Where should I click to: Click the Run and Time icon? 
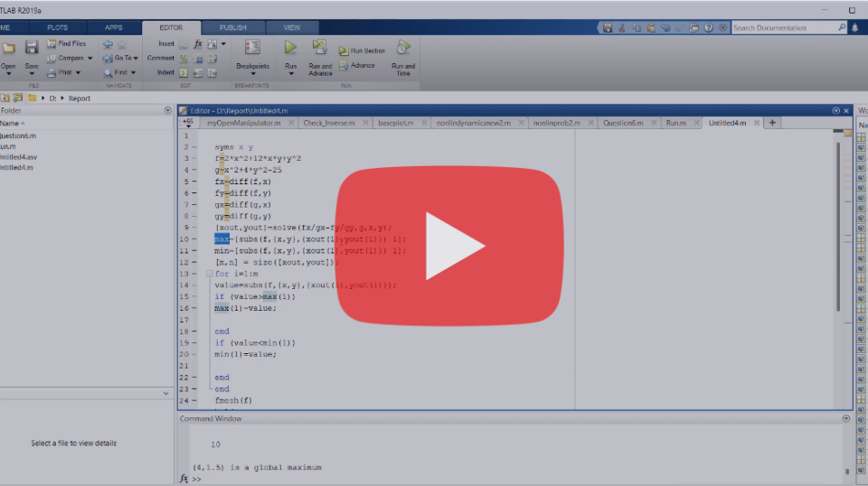click(403, 48)
